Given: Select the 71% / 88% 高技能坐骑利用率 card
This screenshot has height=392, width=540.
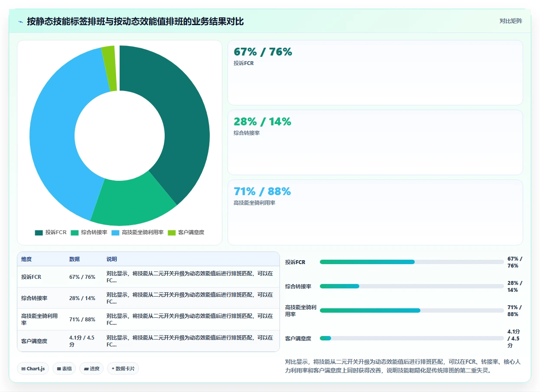Looking at the screenshot, I should [375, 212].
